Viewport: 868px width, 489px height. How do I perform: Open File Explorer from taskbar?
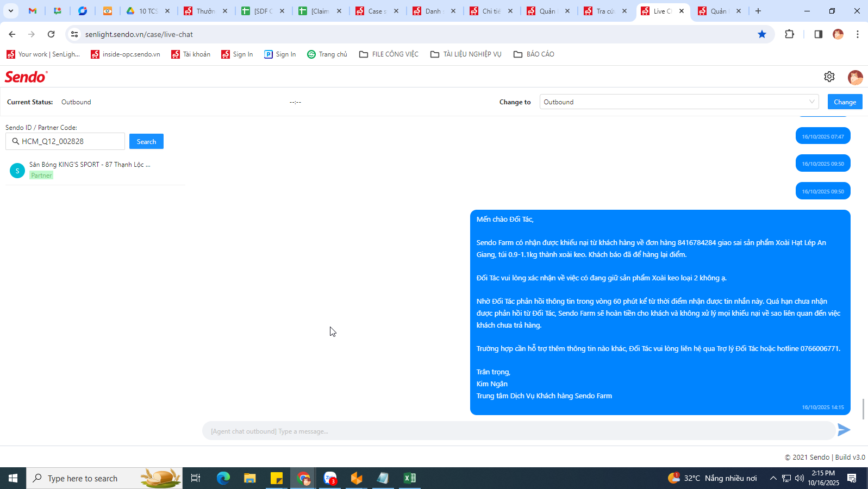(249, 478)
